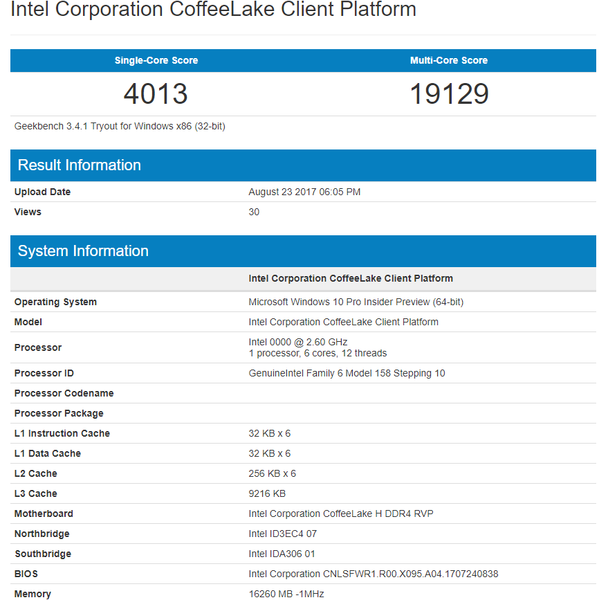This screenshot has width=599, height=600.
Task: Click the multi-core score value 19129
Action: [449, 94]
